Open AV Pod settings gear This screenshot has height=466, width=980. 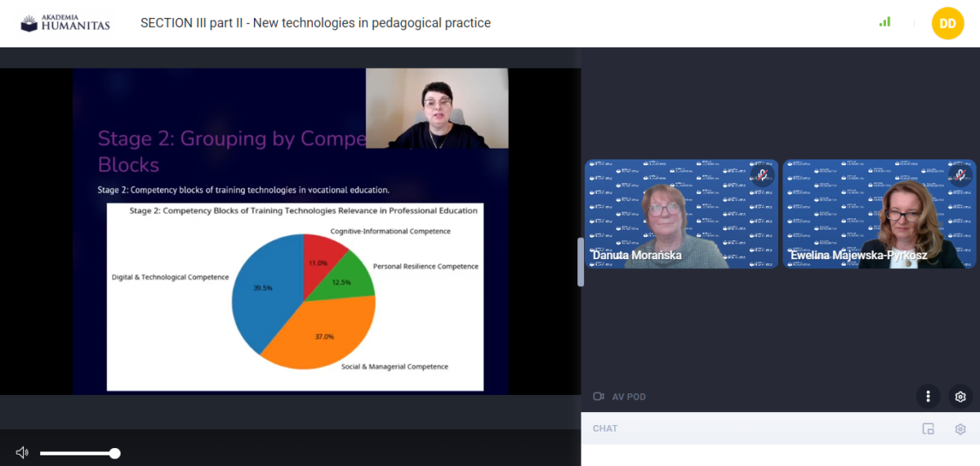coord(960,397)
